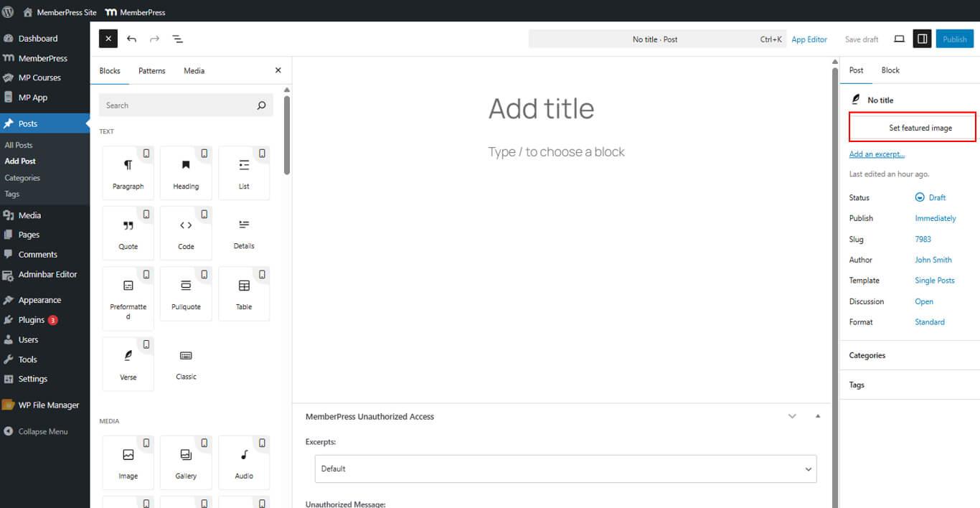Screen dimensions: 980x508
Task: Switch to the Block settings tab
Action: 890,70
